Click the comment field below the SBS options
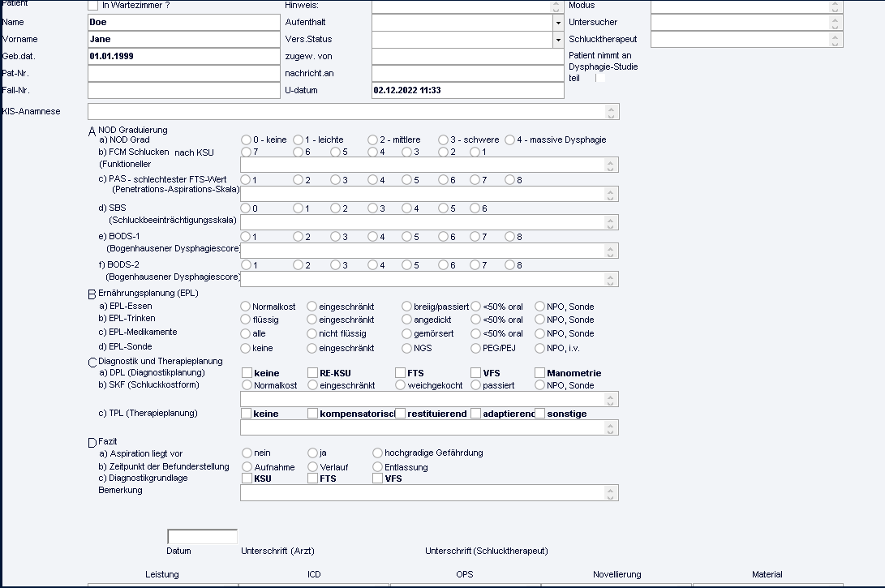 coord(429,222)
